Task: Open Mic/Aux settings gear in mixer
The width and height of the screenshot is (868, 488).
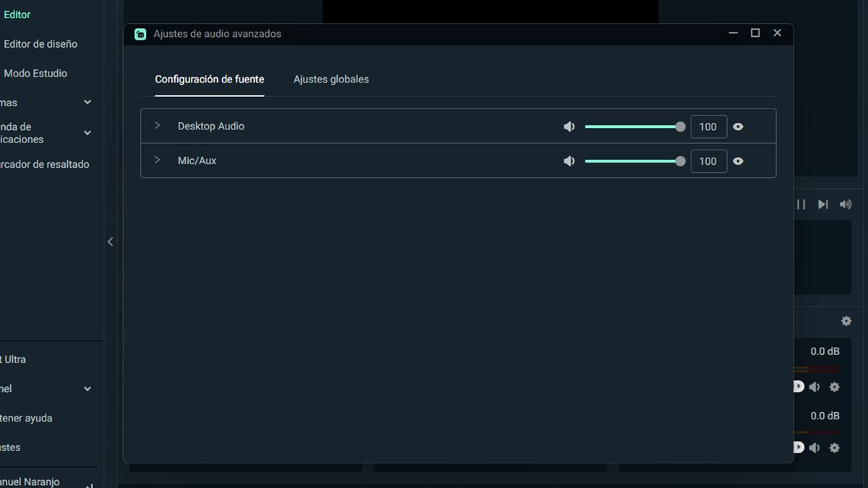Action: [835, 447]
